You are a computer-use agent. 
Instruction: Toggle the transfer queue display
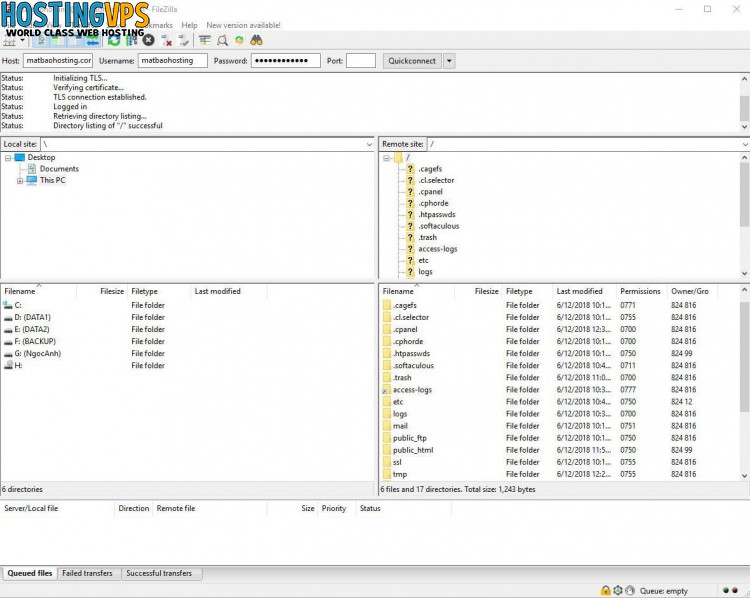click(x=93, y=40)
